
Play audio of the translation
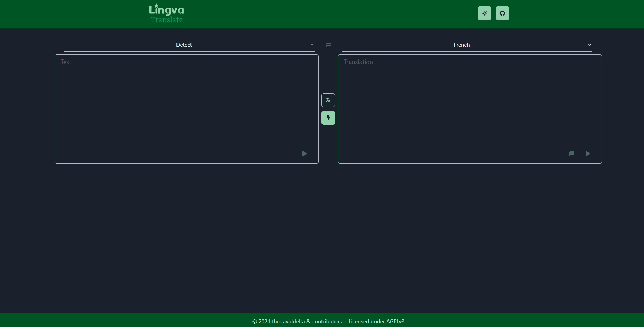[588, 154]
